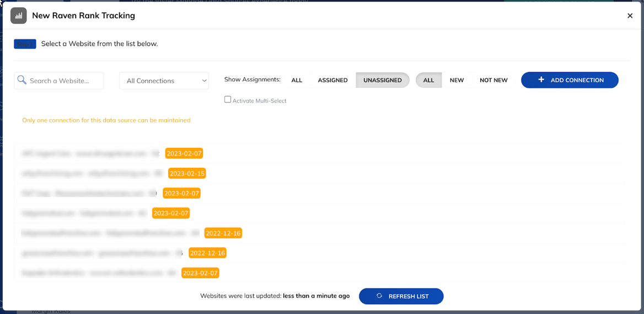Image resolution: width=644 pixels, height=314 pixels.
Task: Click the plus icon in Add Connection
Action: 541,79
